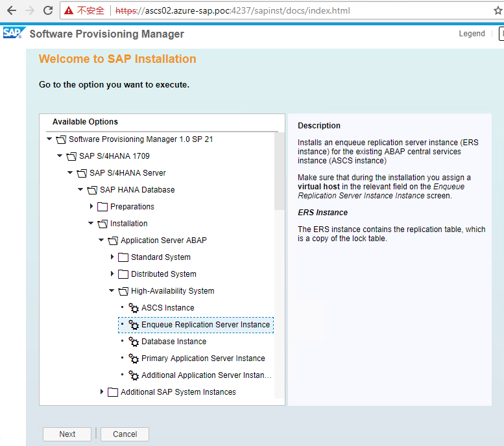This screenshot has width=504, height=446.
Task: Click the Enqueue Replication Server gear icon
Action: tap(134, 325)
